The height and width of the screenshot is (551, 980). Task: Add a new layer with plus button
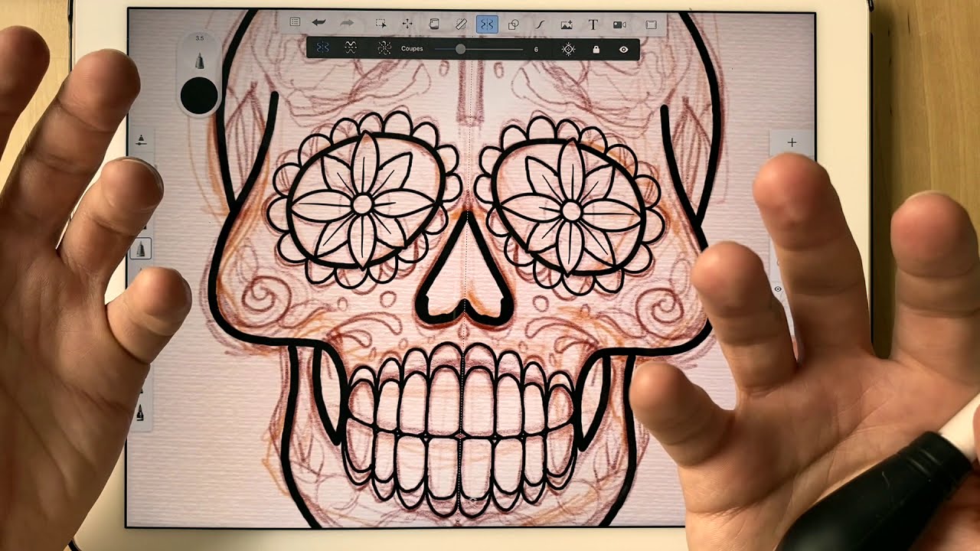pyautogui.click(x=792, y=142)
